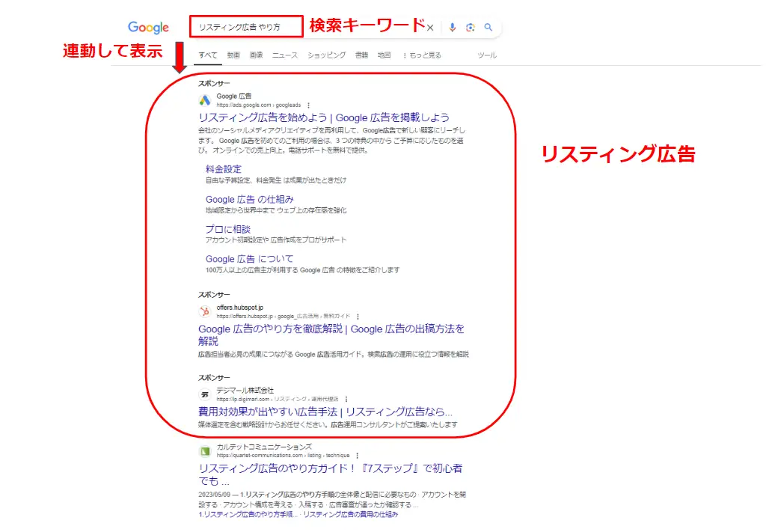
Task: Open Google 広告 の仕組み sitelink
Action: click(x=250, y=200)
